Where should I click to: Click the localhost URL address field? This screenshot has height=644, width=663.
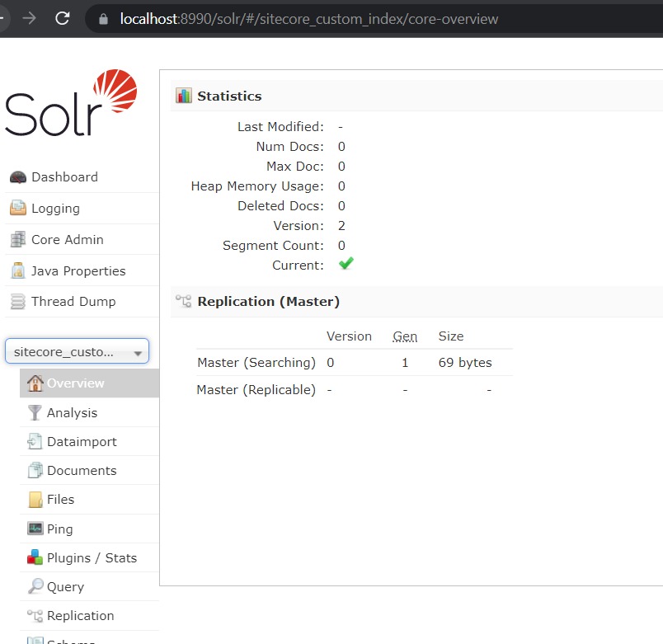(308, 19)
